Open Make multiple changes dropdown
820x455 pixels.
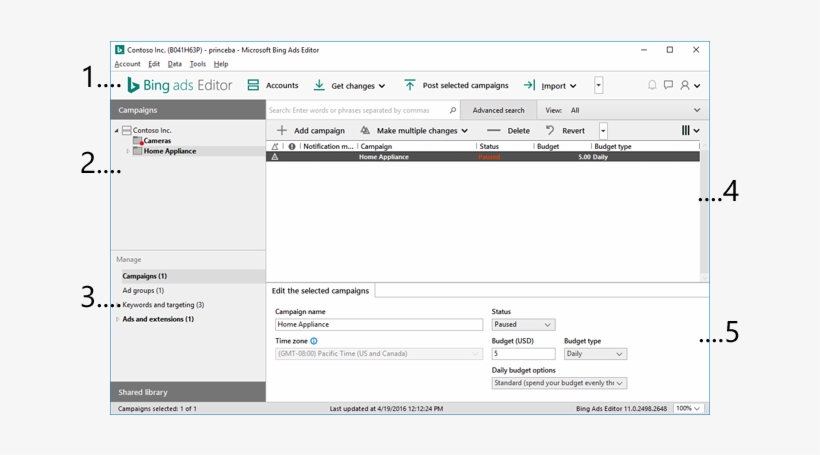click(x=414, y=131)
